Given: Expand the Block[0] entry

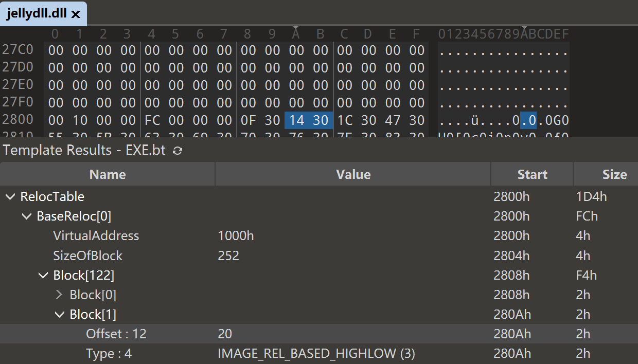Looking at the screenshot, I should pos(60,295).
